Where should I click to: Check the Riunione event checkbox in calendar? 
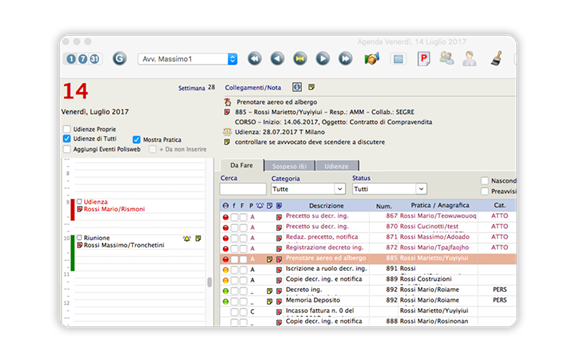click(x=79, y=238)
